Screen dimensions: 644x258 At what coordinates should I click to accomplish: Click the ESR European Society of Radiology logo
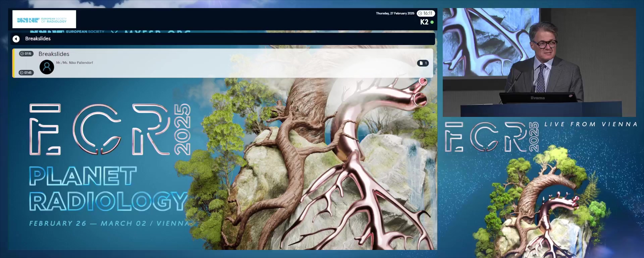click(44, 19)
